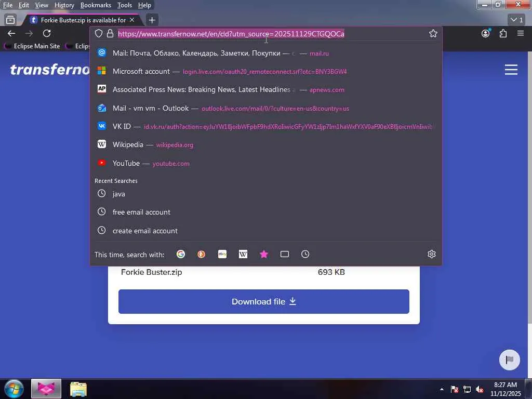Screen dimensions: 532x399
Task: Search only in history clock icon
Action: (305, 254)
